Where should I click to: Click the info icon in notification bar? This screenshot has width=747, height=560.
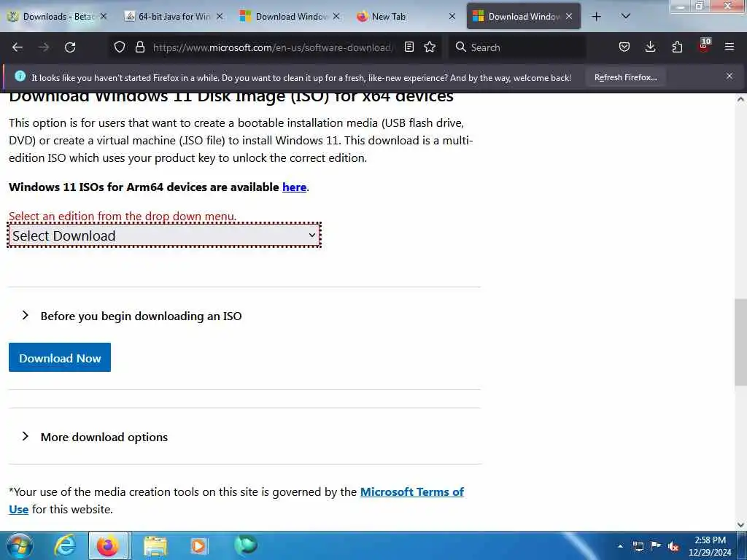click(20, 76)
